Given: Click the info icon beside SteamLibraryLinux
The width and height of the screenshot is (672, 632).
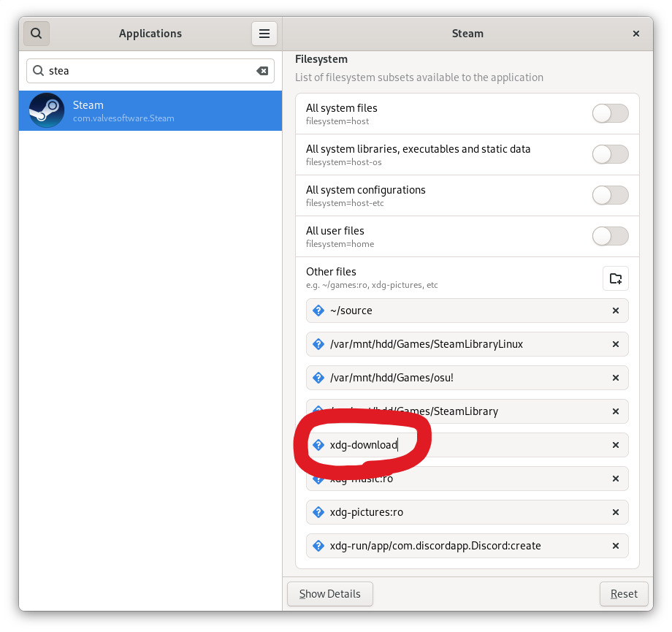Looking at the screenshot, I should 318,344.
